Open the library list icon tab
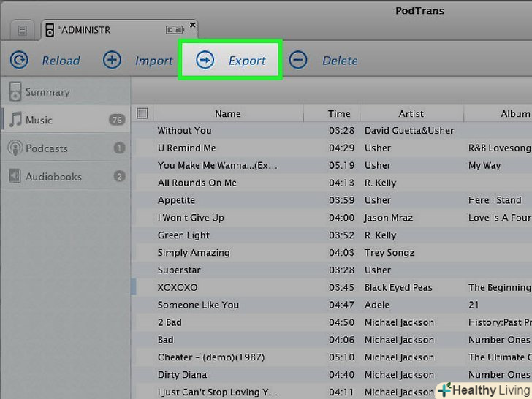The height and width of the screenshot is (399, 532). [x=22, y=30]
